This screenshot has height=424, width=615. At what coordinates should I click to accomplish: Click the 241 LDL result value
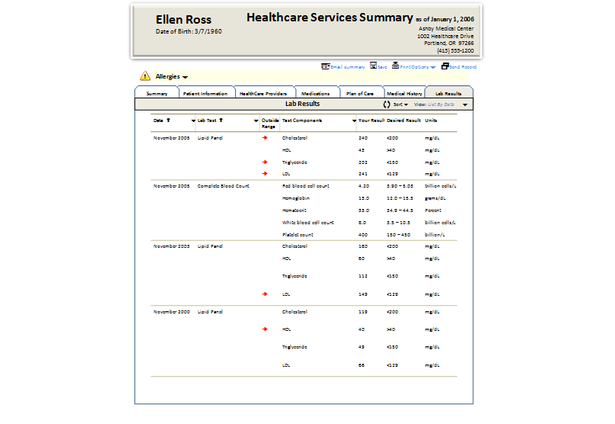point(363,174)
